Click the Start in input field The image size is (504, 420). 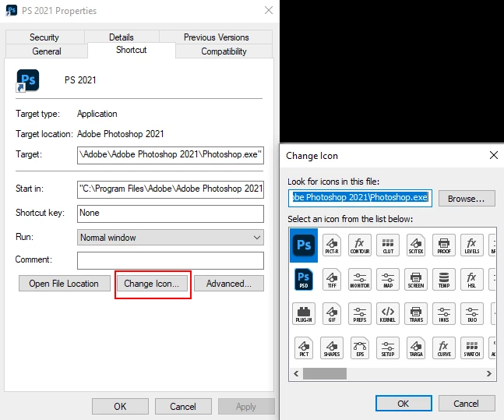click(171, 189)
